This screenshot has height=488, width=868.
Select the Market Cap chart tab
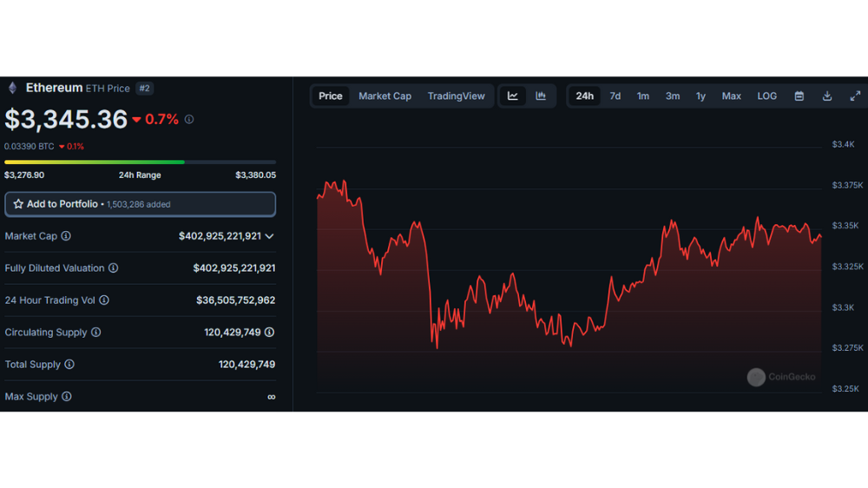click(x=385, y=96)
